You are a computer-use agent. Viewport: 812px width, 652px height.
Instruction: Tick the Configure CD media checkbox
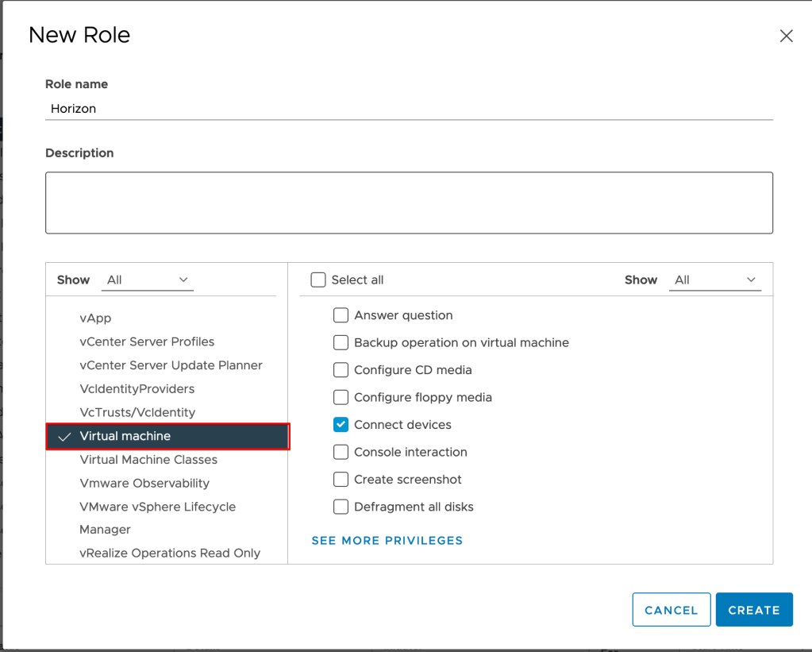coord(341,370)
